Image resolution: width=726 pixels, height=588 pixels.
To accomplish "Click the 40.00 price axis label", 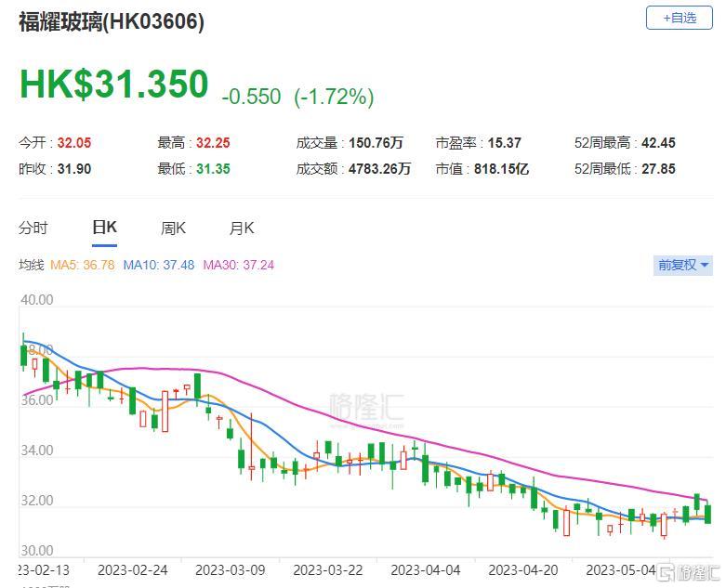I will (x=37, y=300).
